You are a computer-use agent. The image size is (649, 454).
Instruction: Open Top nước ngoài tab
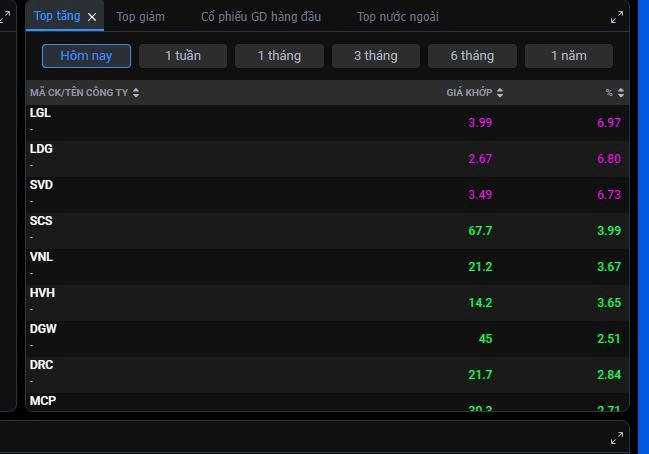398,17
